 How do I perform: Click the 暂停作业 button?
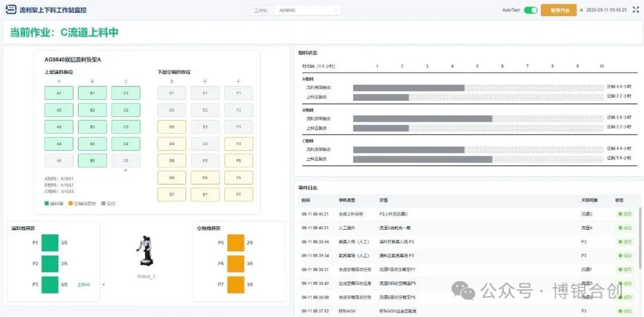tap(559, 10)
